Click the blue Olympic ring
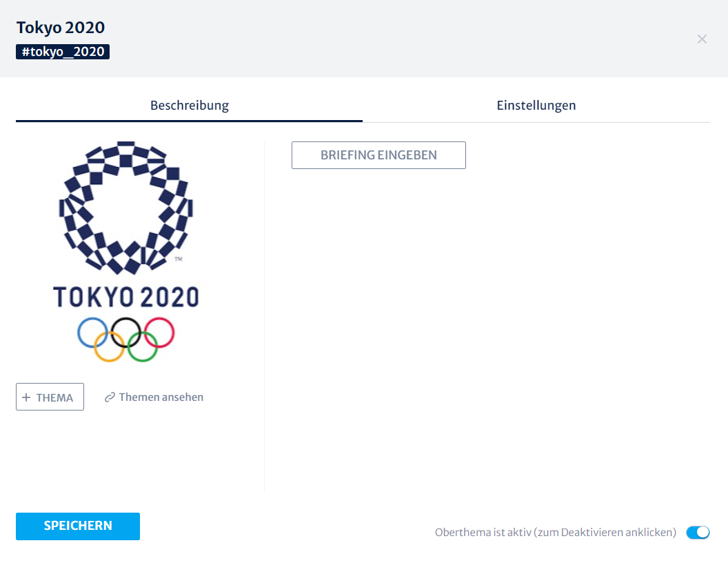Viewport: 728px width, 563px height. pos(92,333)
